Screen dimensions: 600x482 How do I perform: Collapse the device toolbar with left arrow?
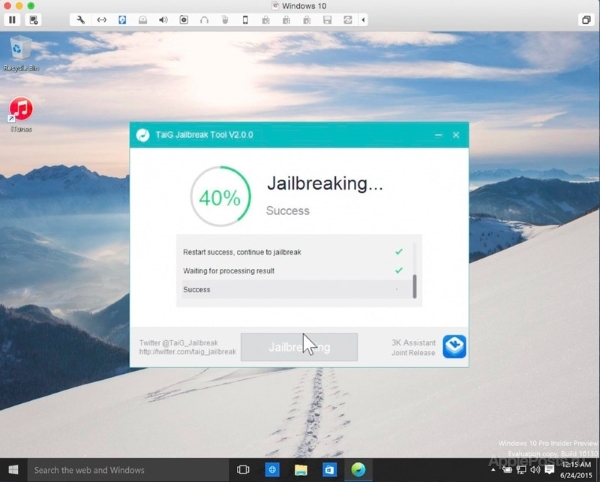coord(363,20)
